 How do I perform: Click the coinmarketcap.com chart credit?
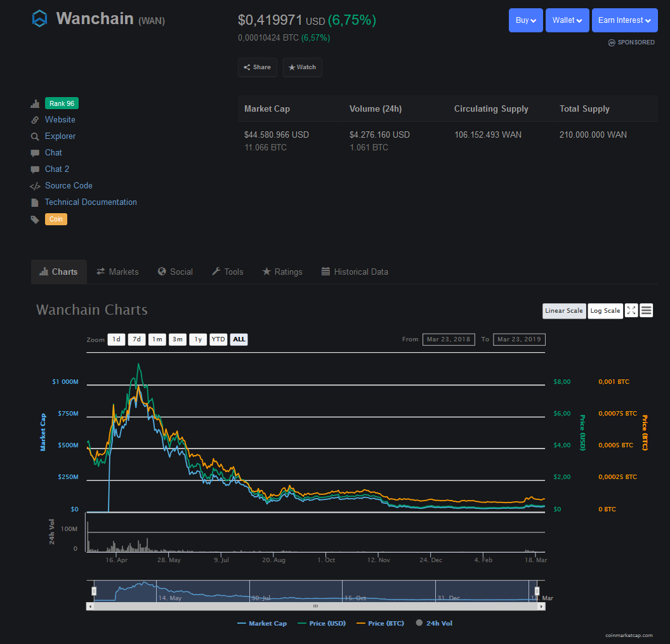click(629, 636)
